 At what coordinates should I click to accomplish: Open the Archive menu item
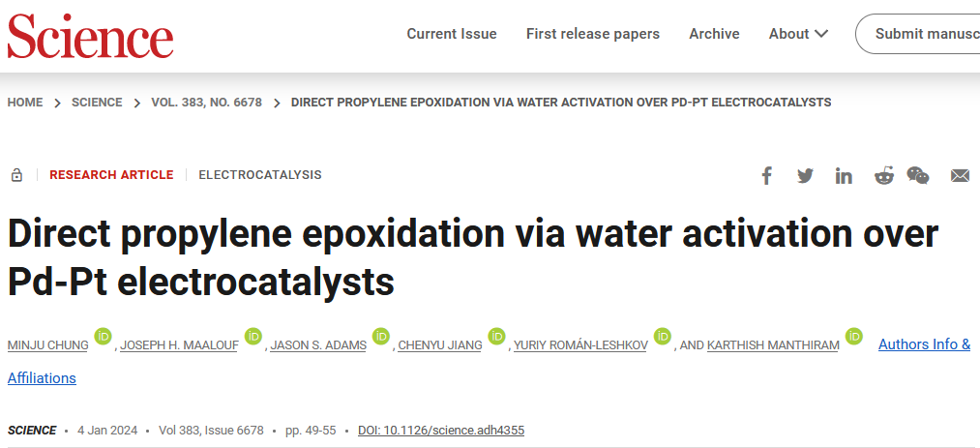(x=714, y=34)
